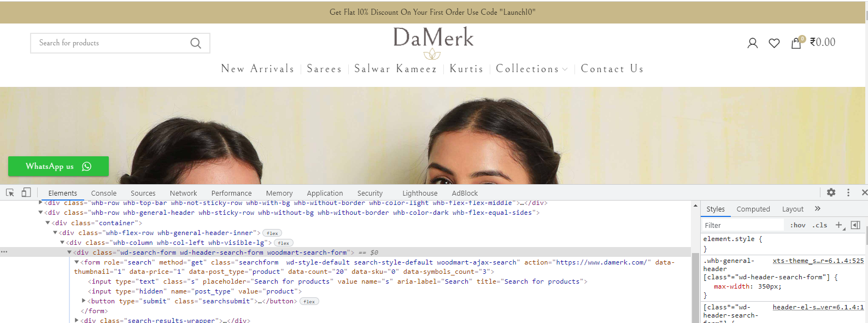
Task: Expand the search-results-wrapper div node
Action: point(77,320)
